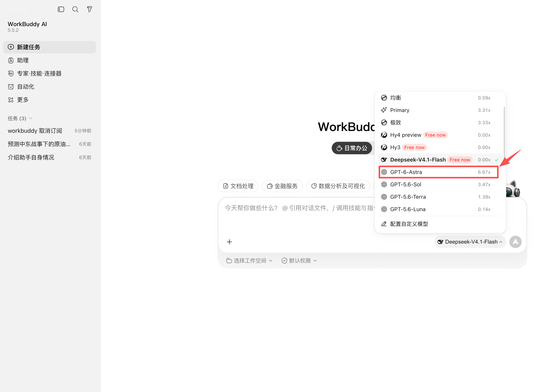Collapse the 任务 (3) section chevron
Screen dimensions: 542x392
(x=31, y=118)
